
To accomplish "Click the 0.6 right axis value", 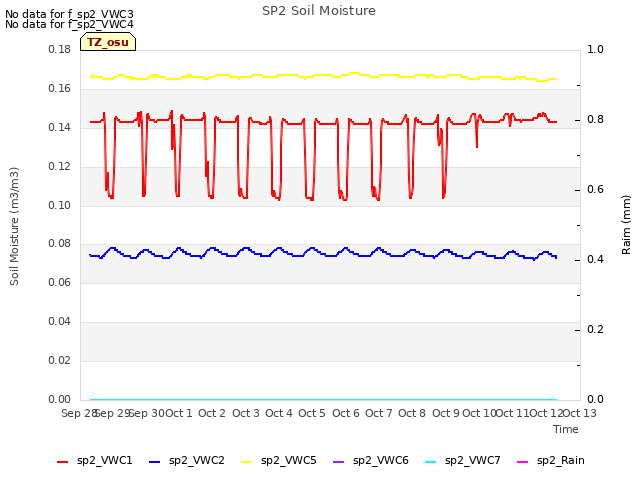I will (x=595, y=190).
